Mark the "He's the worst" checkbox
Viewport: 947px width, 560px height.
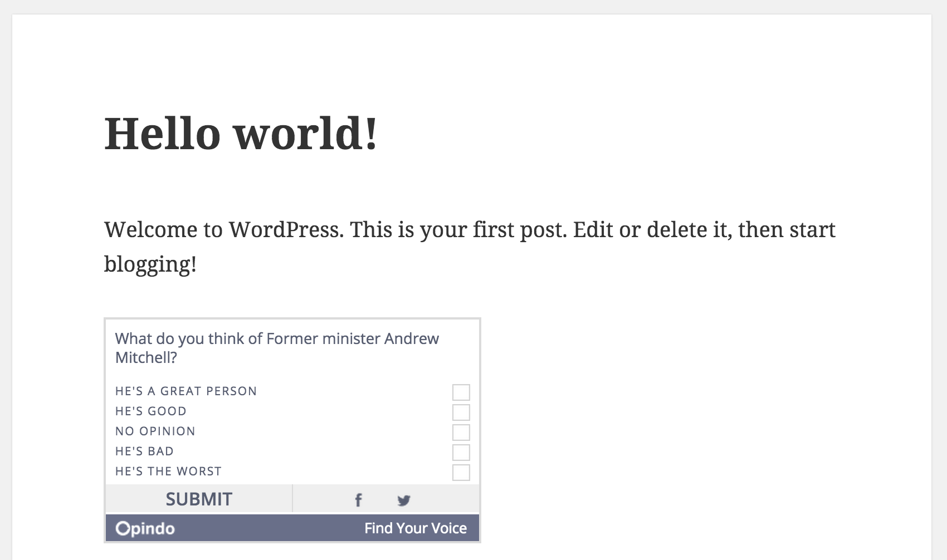coord(461,472)
